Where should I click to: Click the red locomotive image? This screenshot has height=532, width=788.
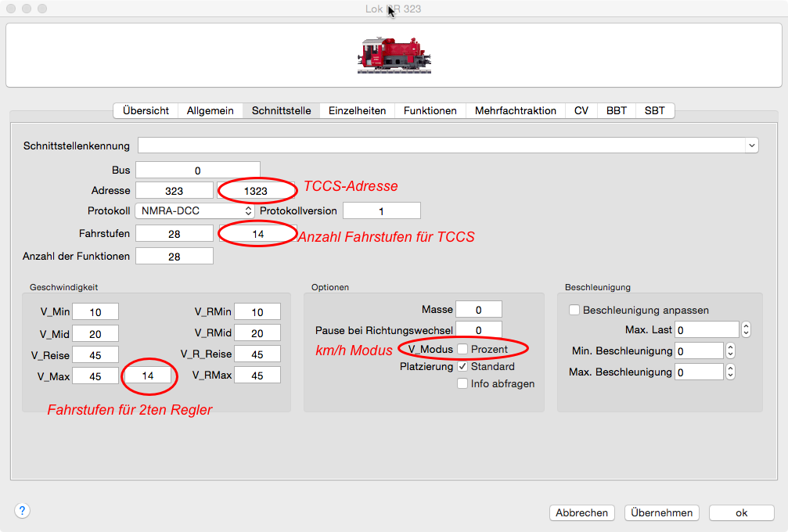(x=394, y=55)
